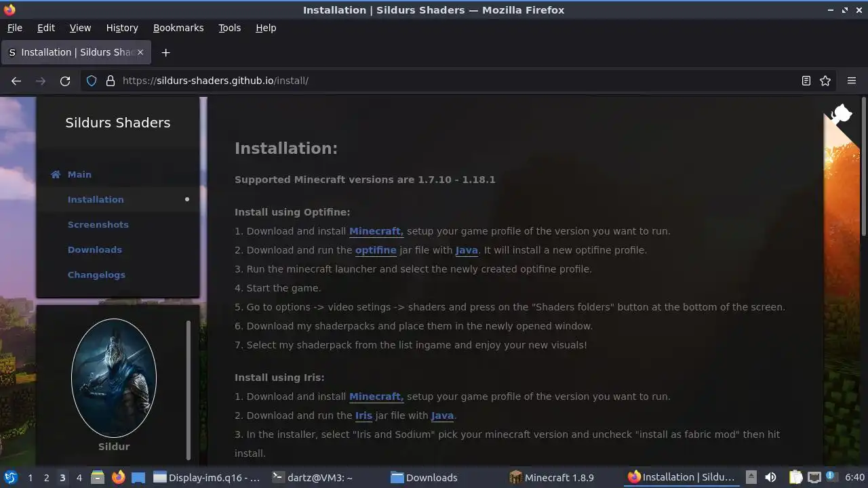Open the Tools menu
The image size is (868, 488).
point(229,28)
